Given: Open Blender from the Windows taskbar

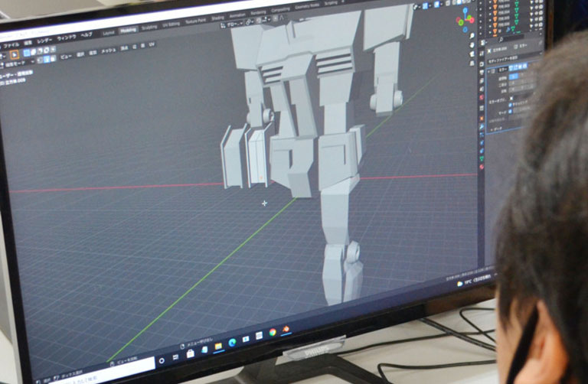Looking at the screenshot, I should [x=286, y=330].
